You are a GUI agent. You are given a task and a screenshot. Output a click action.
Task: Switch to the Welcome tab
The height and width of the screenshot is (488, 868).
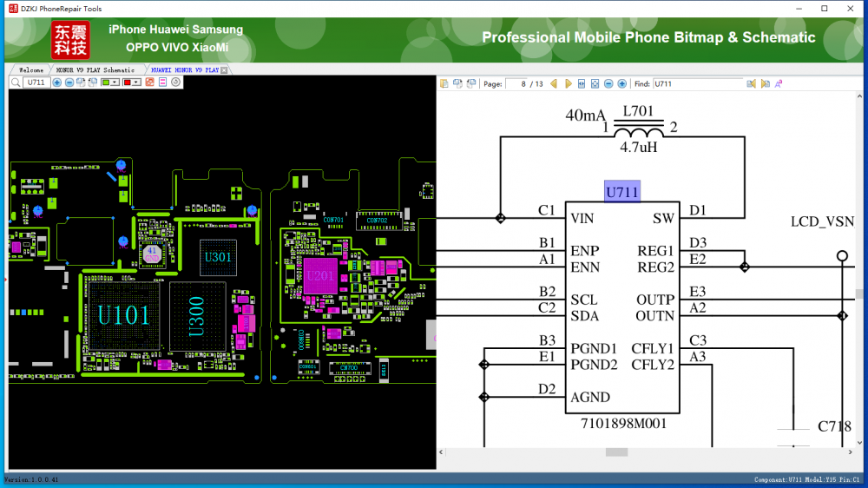(x=30, y=69)
